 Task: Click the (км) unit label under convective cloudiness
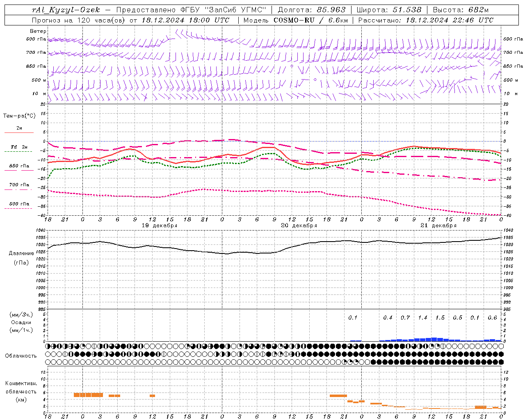[x=21, y=399]
